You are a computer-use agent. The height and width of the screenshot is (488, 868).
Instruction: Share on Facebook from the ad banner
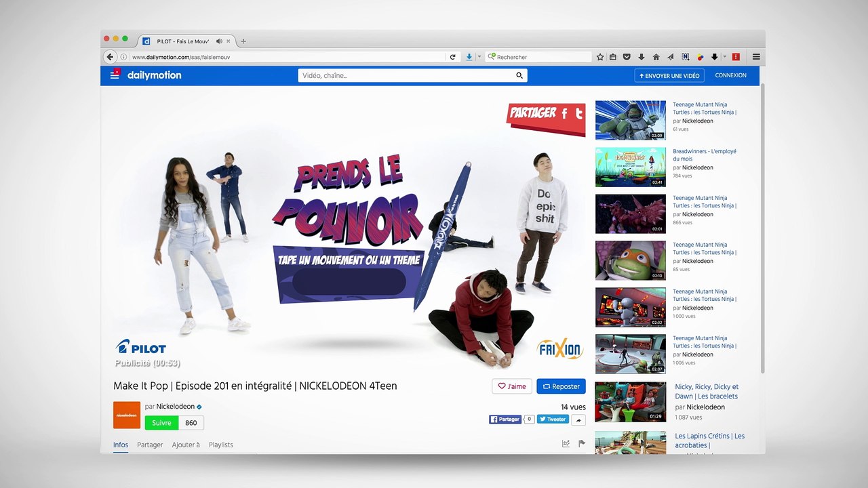[564, 114]
